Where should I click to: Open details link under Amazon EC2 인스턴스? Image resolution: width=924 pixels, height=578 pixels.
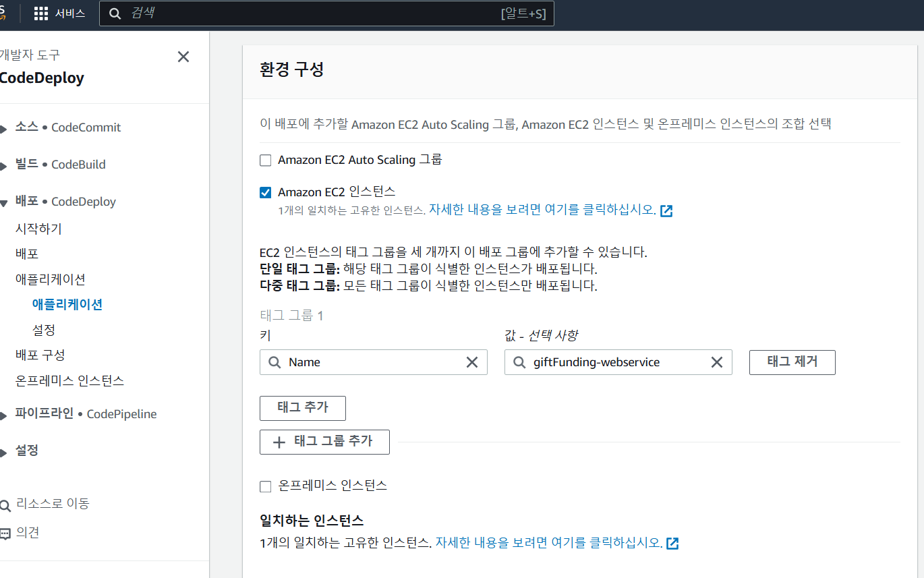[542, 210]
